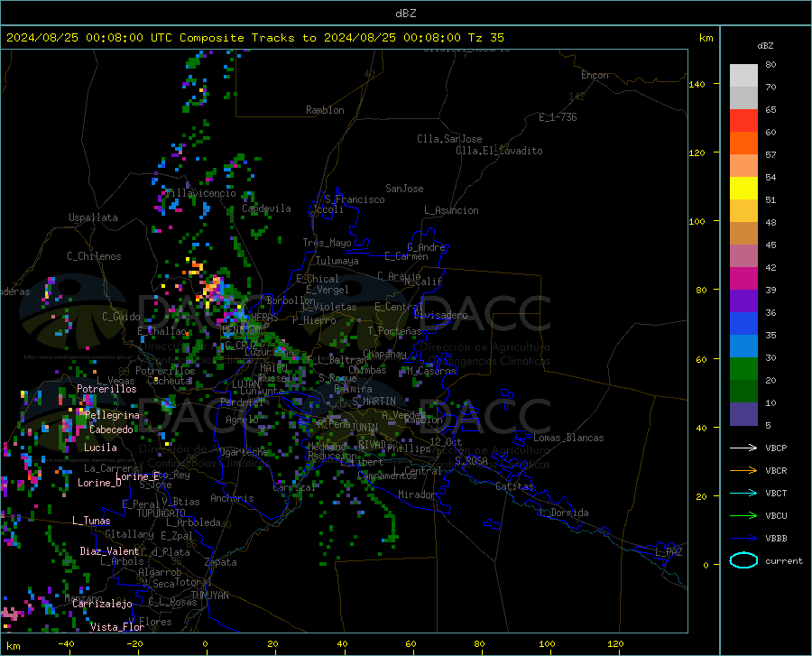812x656 pixels.
Task: Choose the 36 dBZ blue swatch
Action: pos(743,324)
